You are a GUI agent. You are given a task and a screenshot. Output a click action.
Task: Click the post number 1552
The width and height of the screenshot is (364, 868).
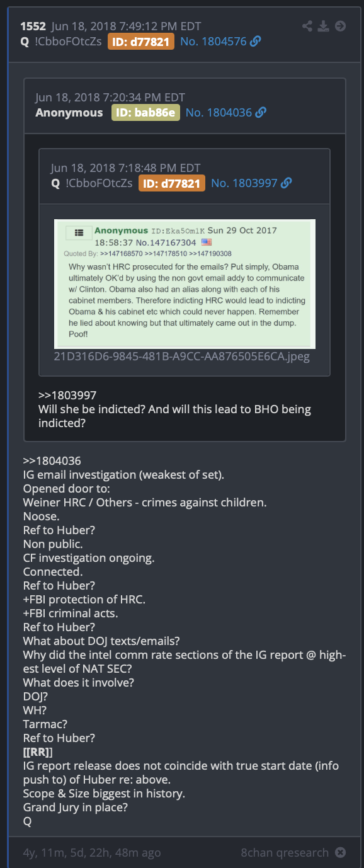click(33, 26)
